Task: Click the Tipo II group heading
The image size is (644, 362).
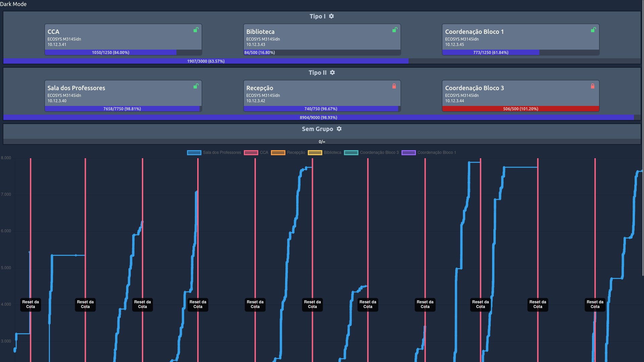Action: (x=317, y=72)
